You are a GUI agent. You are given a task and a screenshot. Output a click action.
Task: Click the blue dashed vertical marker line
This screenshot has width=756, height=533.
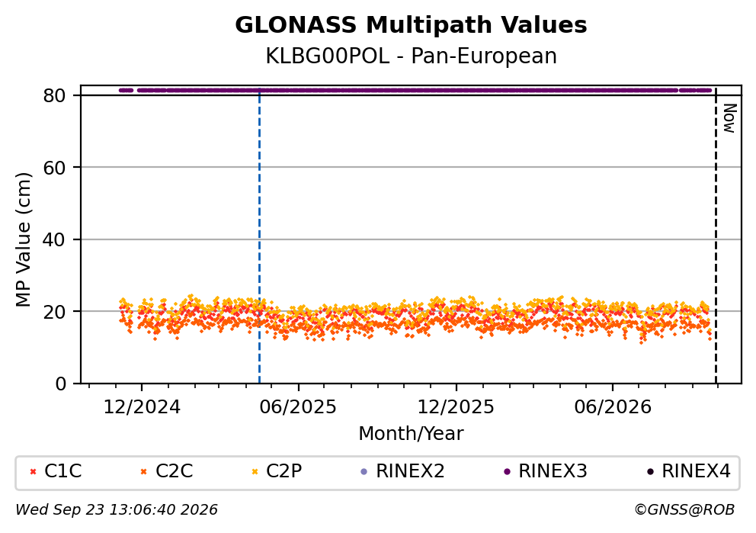pyautogui.click(x=259, y=236)
